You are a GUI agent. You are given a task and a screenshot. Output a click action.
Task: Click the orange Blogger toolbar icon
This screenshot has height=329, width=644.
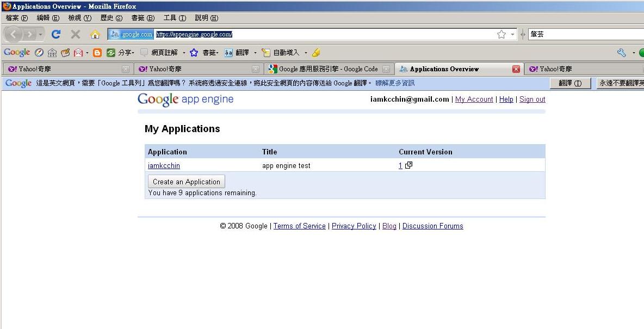97,53
